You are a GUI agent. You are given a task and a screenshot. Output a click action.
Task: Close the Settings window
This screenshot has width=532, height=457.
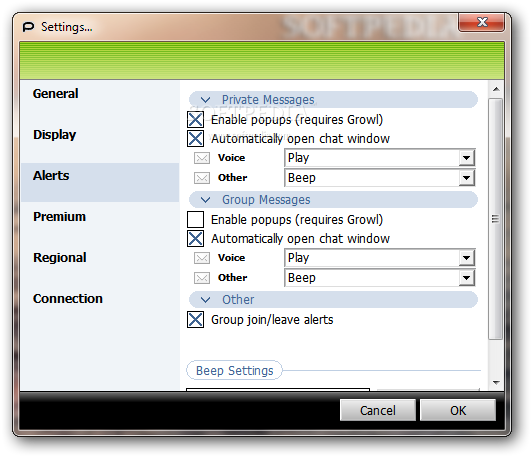tap(481, 22)
